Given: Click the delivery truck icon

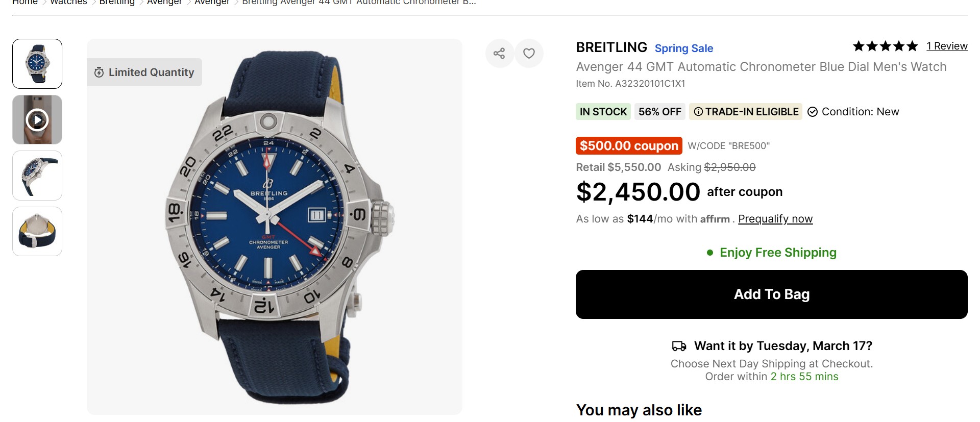Looking at the screenshot, I should (679, 346).
